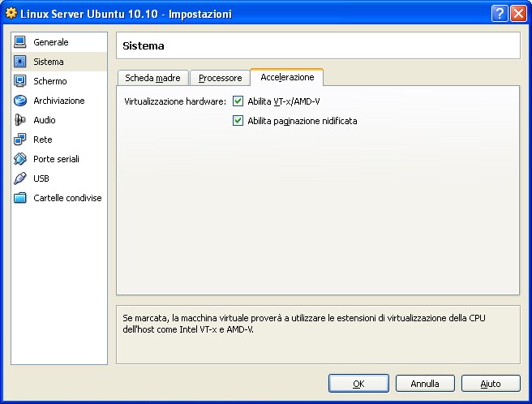Uncheck Abilita paginazione nidificata
This screenshot has width=532, height=404.
pos(238,121)
